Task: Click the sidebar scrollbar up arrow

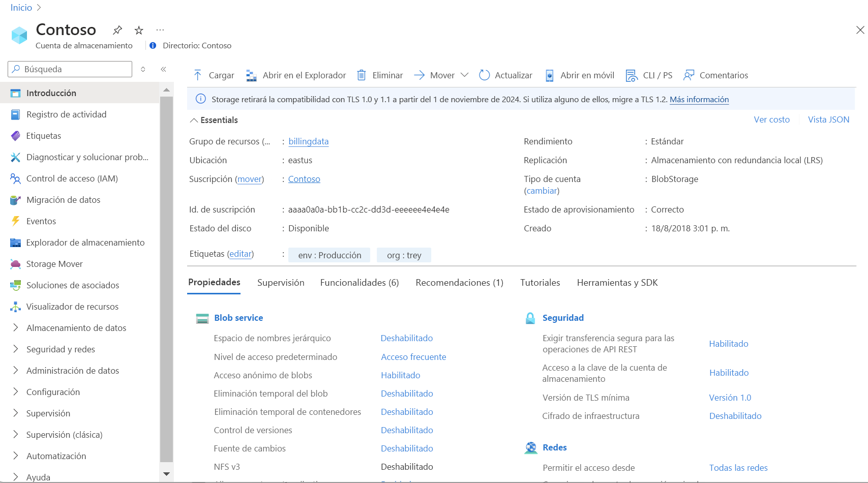Action: coord(166,89)
